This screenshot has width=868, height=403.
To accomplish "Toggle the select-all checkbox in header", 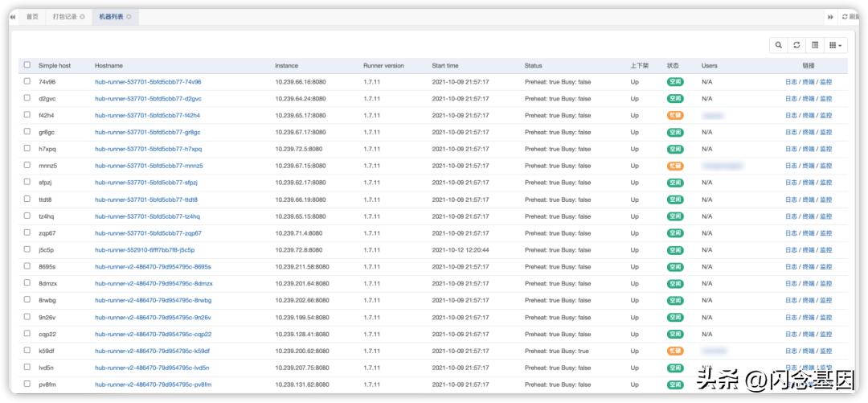I will tap(27, 65).
